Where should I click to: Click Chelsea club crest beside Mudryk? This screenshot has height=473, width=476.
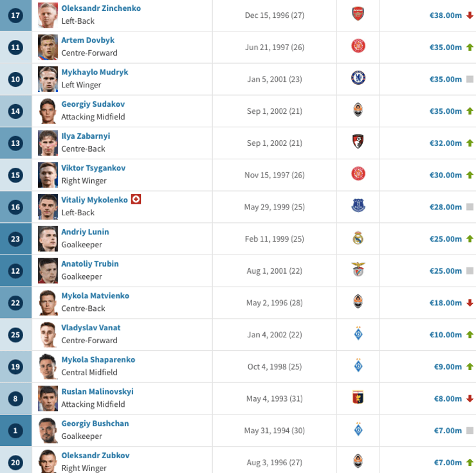pyautogui.click(x=358, y=78)
